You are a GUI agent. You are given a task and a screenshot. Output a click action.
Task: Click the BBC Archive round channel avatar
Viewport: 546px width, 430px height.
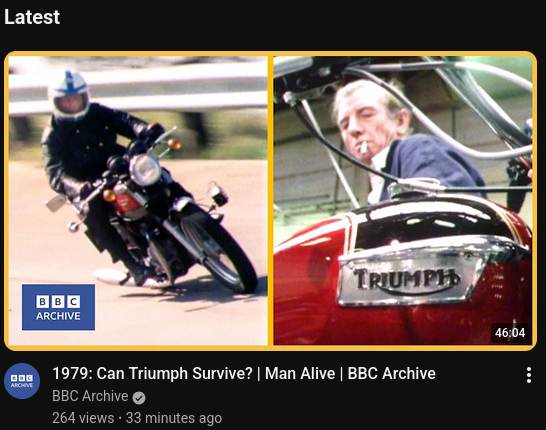point(22,381)
